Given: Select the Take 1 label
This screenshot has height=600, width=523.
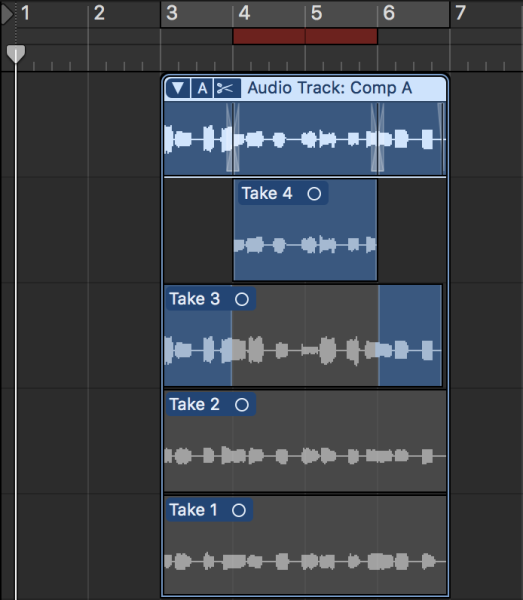Looking at the screenshot, I should click(x=193, y=510).
